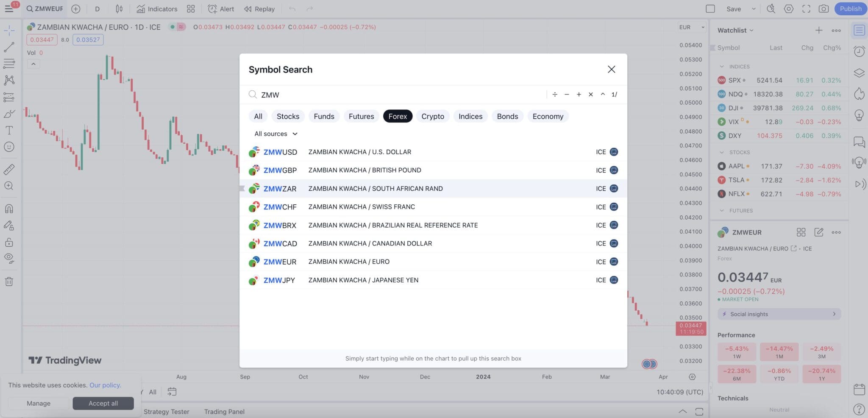Image resolution: width=868 pixels, height=418 pixels.
Task: Take a chart snapshot with camera icon
Action: point(823,9)
